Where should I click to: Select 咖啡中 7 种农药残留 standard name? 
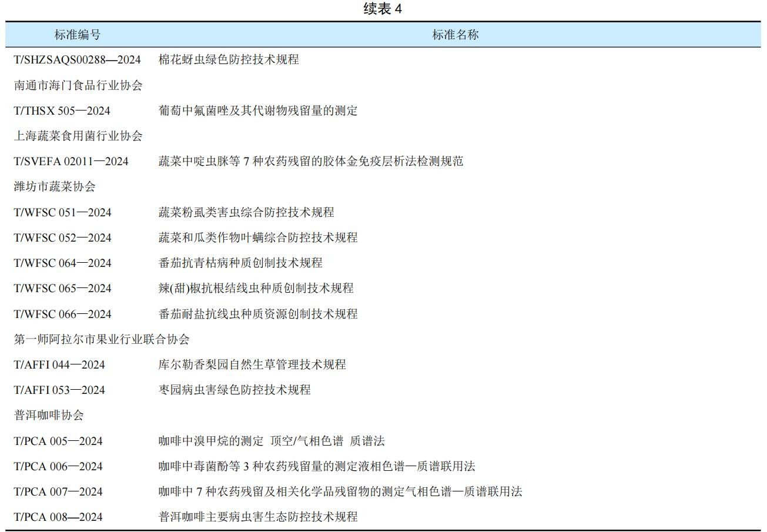click(340, 491)
